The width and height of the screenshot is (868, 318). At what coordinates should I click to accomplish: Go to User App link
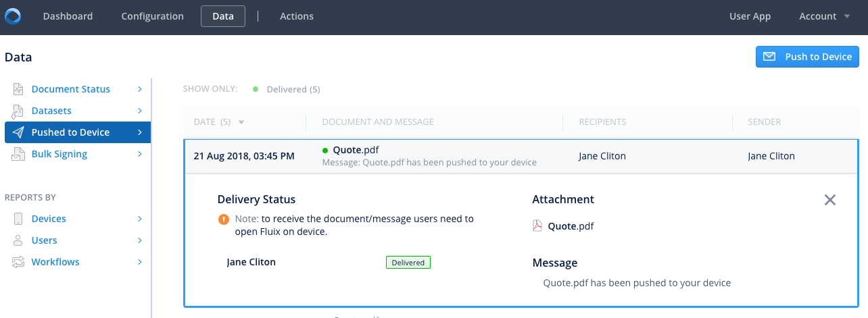click(750, 16)
